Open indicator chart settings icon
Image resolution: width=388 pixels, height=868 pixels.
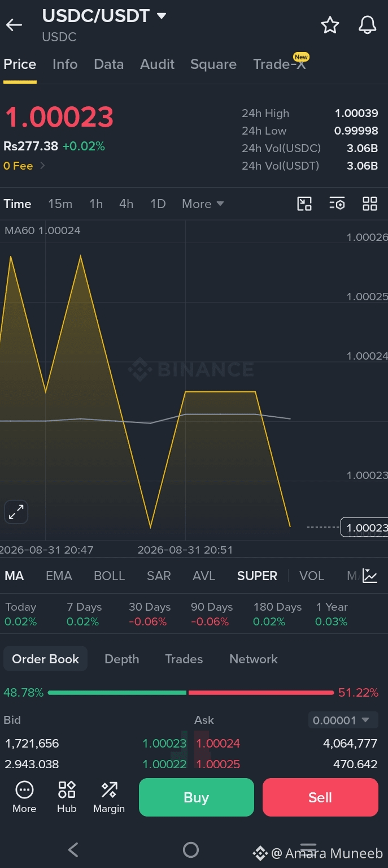pyautogui.click(x=370, y=576)
